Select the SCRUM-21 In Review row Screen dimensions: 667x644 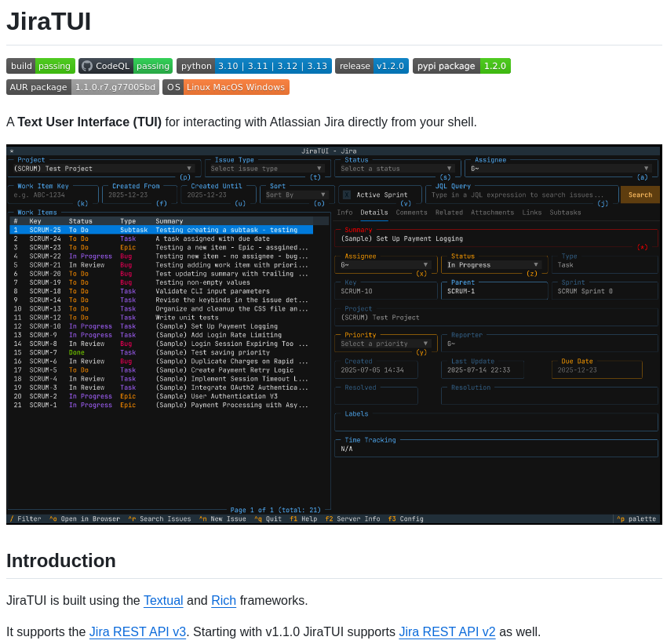click(161, 265)
